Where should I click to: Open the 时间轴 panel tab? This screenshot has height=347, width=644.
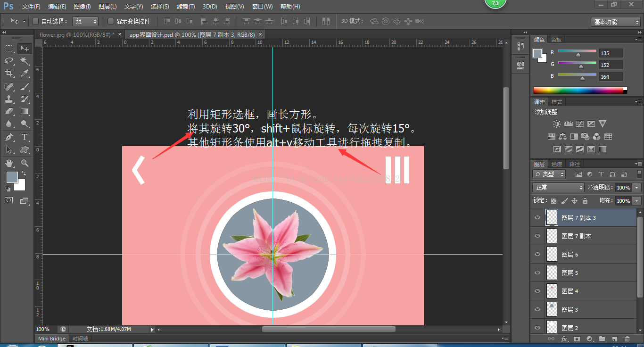pyautogui.click(x=80, y=339)
